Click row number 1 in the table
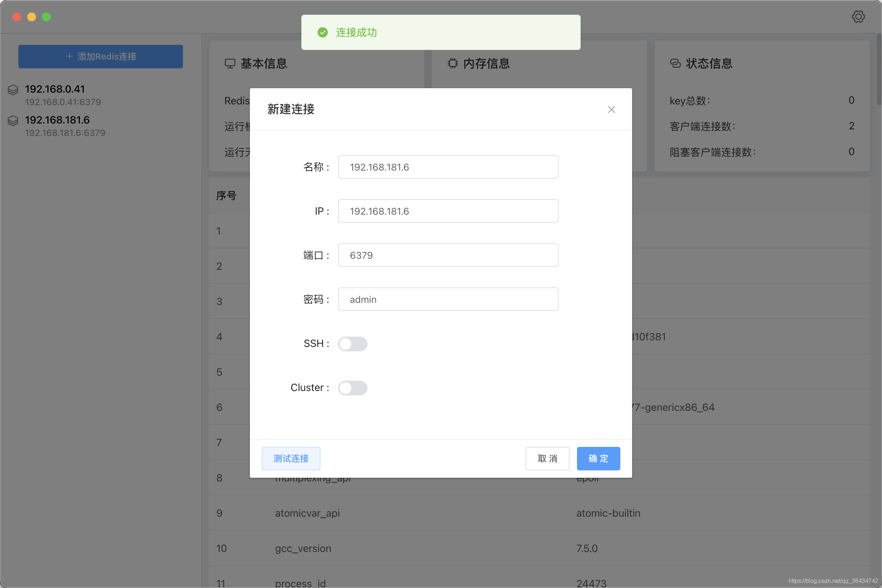Image resolution: width=882 pixels, height=588 pixels. [219, 231]
